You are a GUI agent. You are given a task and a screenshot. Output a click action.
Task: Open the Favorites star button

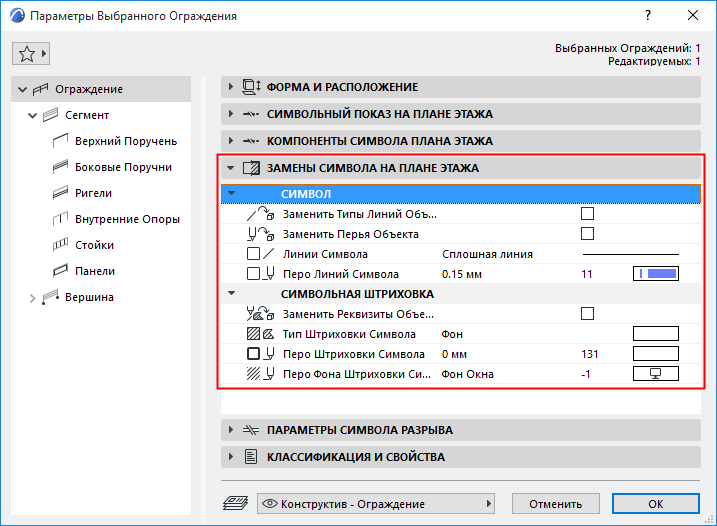[x=31, y=54]
